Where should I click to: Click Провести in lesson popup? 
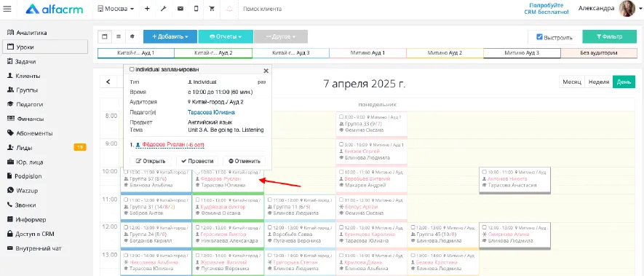coord(197,161)
